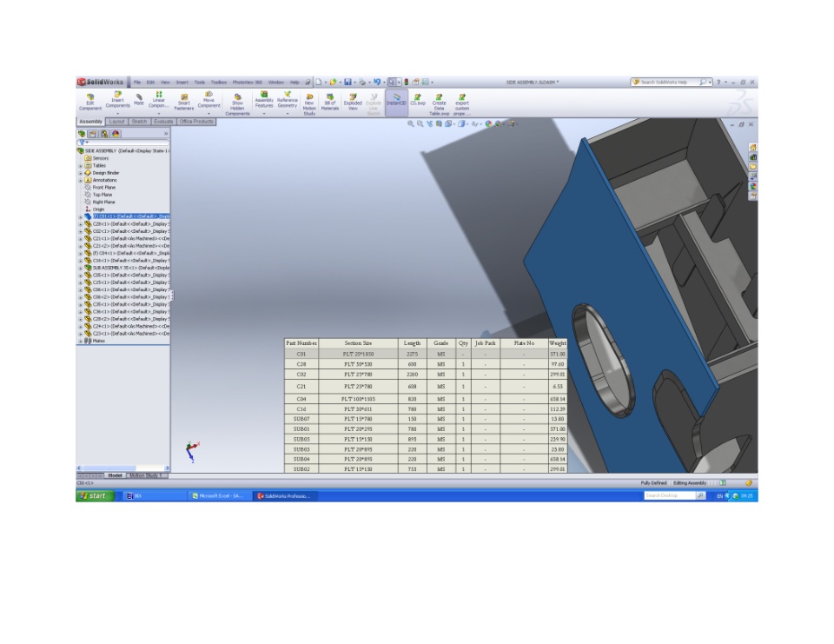This screenshot has height=644, width=834.
Task: Toggle the Select cursor tool
Action: click(x=392, y=82)
